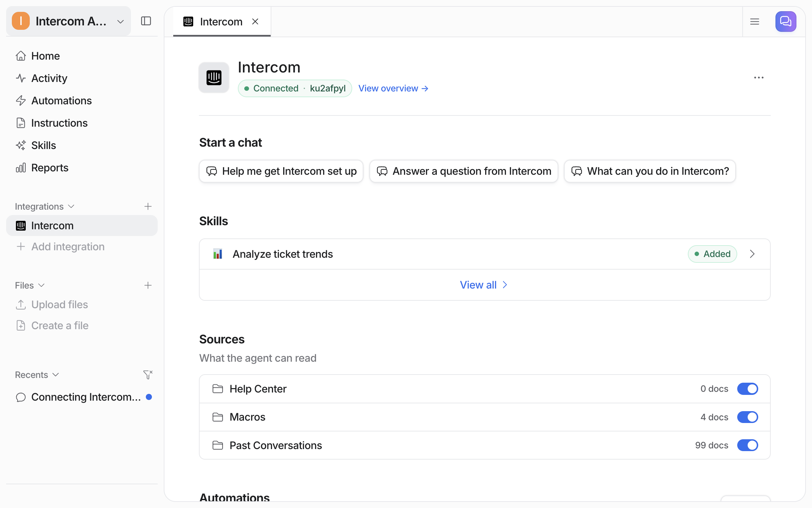Click plus icon next to Files

[x=148, y=285]
